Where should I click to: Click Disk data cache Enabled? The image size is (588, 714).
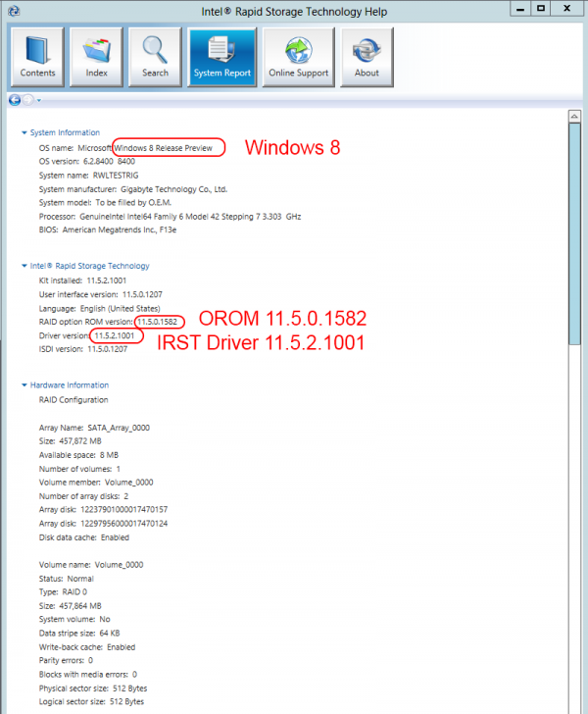84,537
